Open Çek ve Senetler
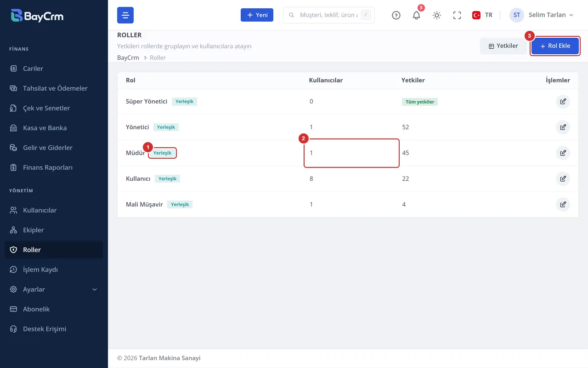 54,108
